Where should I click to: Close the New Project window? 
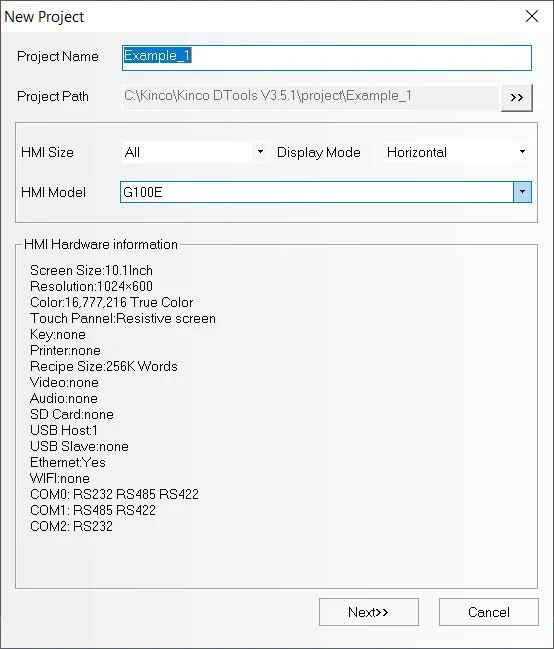[532, 17]
